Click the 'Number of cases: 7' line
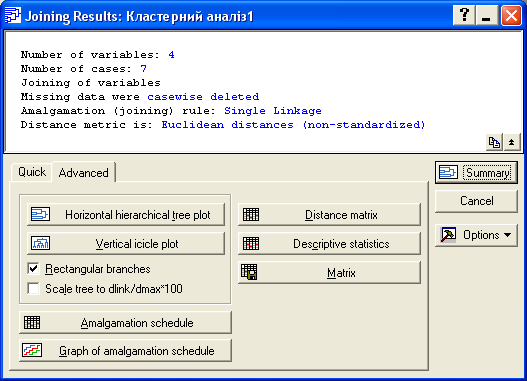 84,69
